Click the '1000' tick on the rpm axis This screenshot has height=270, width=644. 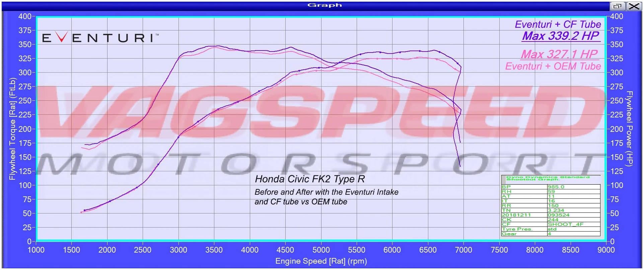[x=36, y=250]
